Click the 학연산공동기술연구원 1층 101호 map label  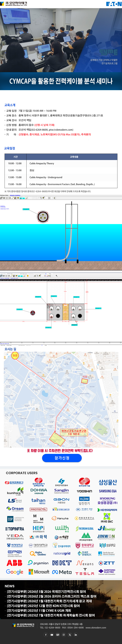coord(74,432)
